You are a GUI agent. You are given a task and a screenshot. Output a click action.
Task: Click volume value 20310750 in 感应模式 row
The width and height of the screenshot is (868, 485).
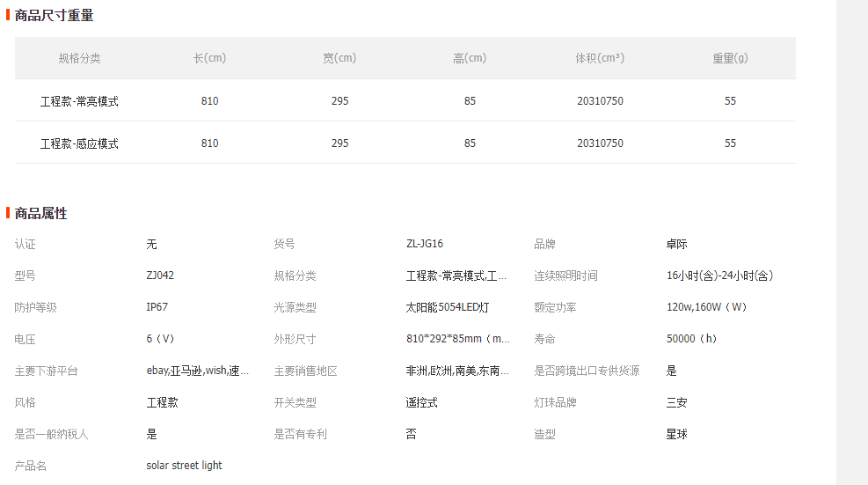(600, 143)
